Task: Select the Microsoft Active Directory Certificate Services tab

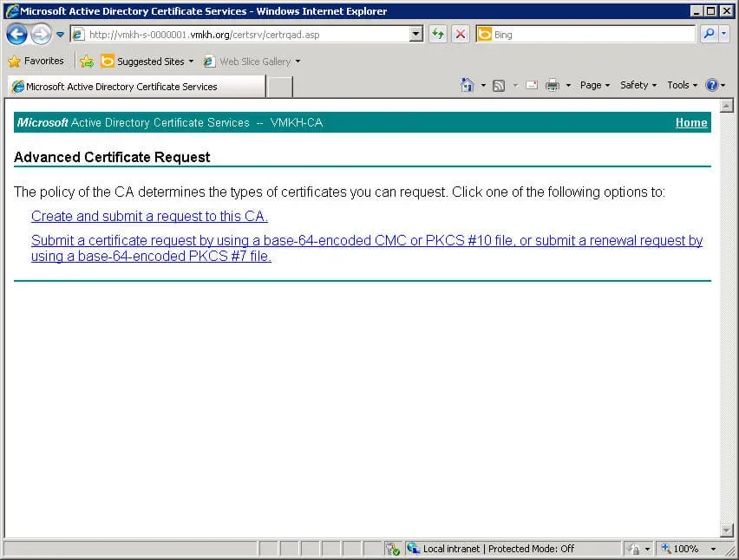Action: click(x=137, y=87)
